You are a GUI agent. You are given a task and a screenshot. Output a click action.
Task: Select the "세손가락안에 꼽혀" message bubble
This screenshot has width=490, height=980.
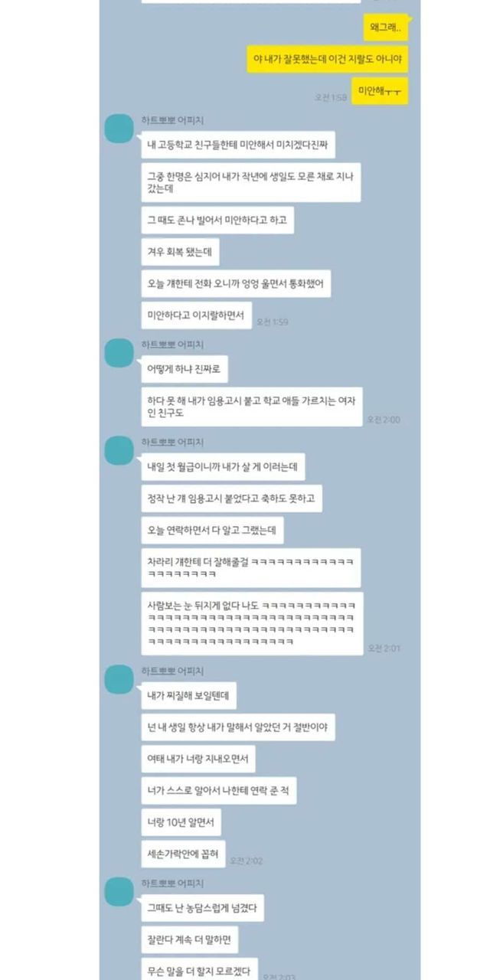[184, 854]
